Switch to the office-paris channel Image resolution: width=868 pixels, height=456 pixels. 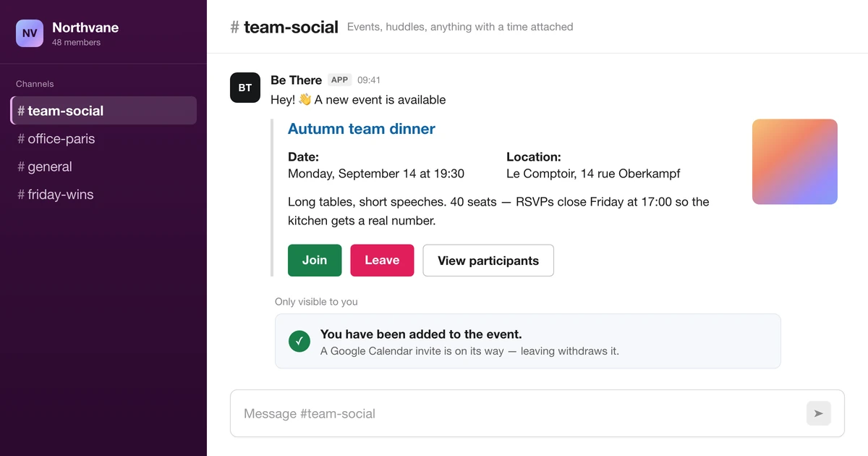click(x=103, y=138)
